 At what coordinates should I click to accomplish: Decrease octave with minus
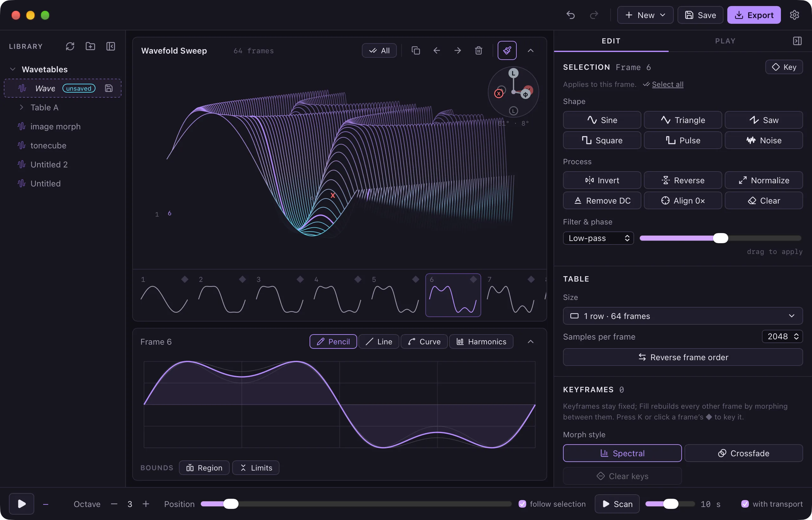[x=114, y=504]
